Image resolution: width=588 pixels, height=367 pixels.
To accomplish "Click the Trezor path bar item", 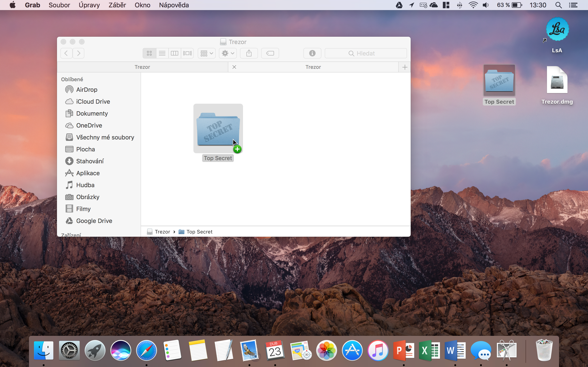I will point(162,232).
